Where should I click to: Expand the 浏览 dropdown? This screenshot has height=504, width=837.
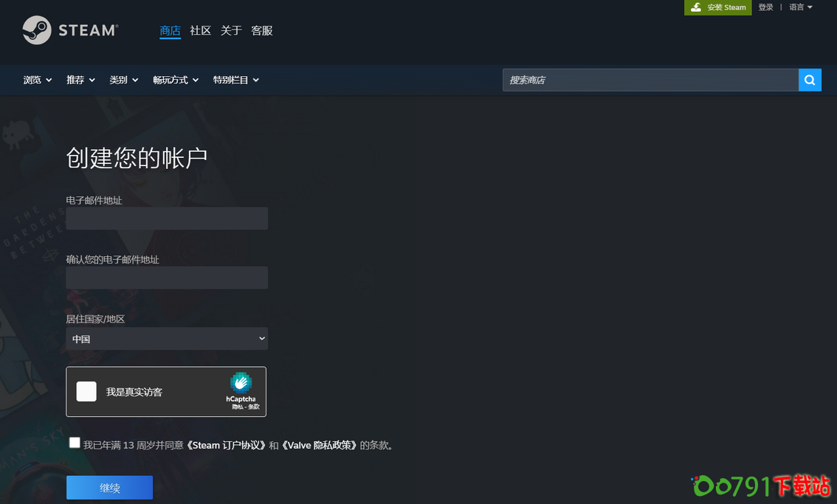[x=37, y=80]
